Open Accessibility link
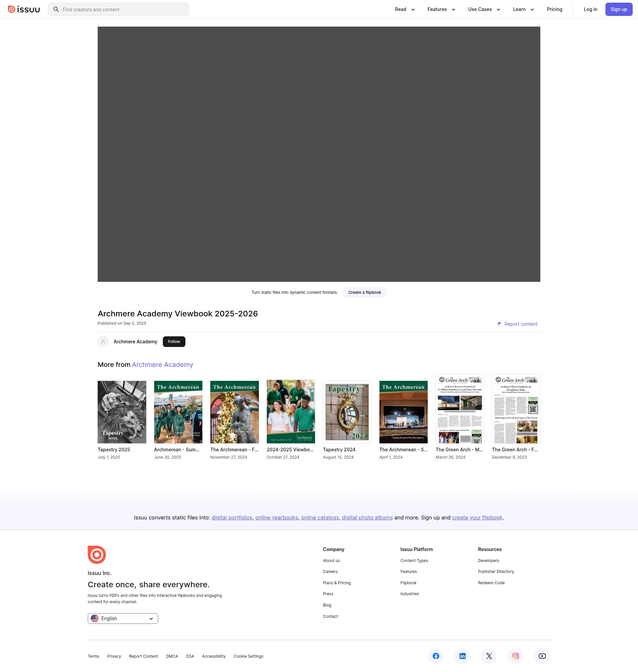Image resolution: width=638 pixels, height=672 pixels. point(214,656)
